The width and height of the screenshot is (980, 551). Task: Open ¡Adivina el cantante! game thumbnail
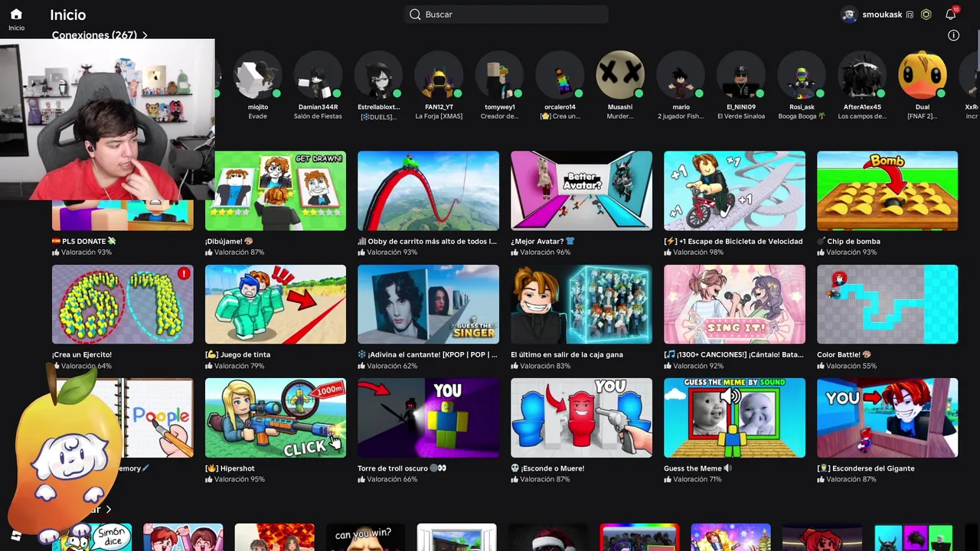coord(428,305)
